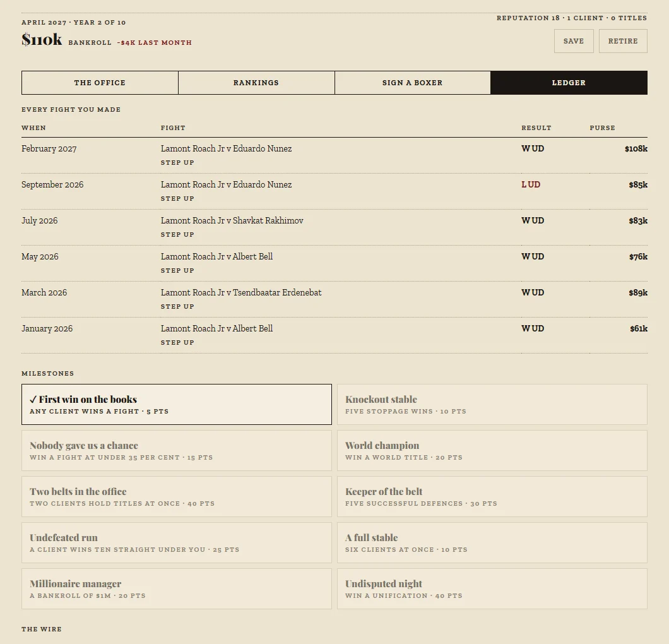Select the Knockout stable milestone card
The width and height of the screenshot is (669, 644).
pos(492,404)
